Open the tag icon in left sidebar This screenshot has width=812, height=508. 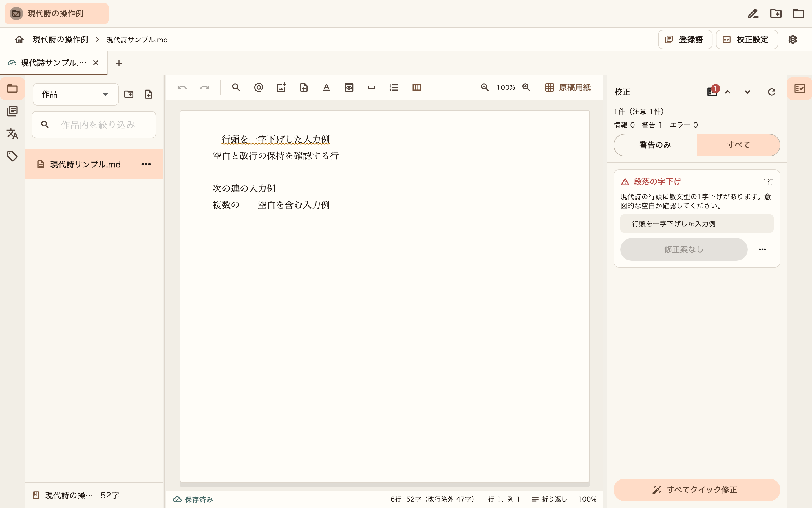[12, 156]
